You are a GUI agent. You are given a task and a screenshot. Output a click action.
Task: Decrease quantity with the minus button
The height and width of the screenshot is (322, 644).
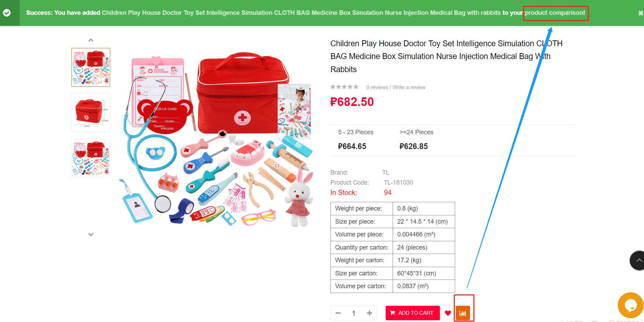click(x=338, y=313)
